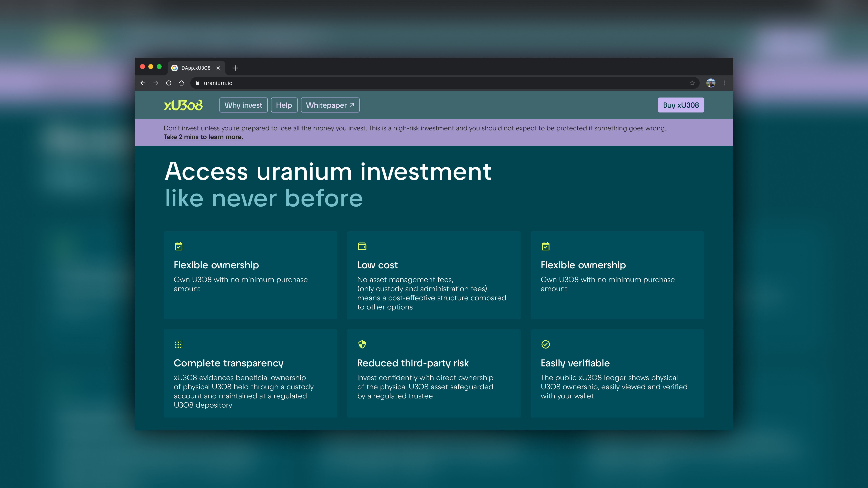The width and height of the screenshot is (868, 488).
Task: Click the shield icon in Reduced third-party risk card
Action: tap(362, 344)
